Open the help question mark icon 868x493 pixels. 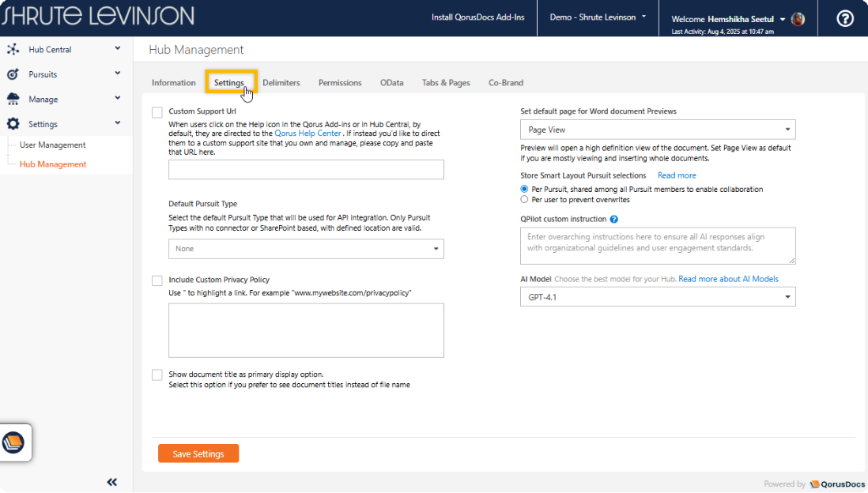pos(845,18)
